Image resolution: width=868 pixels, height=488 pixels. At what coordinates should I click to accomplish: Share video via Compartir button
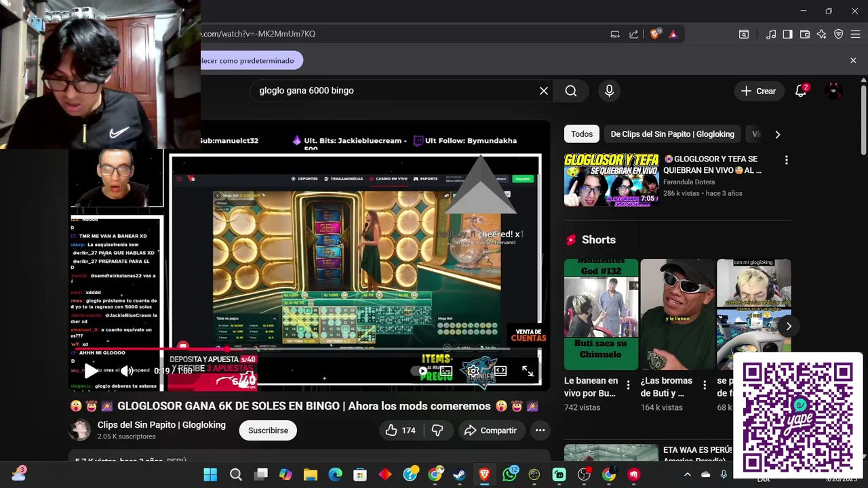click(490, 430)
